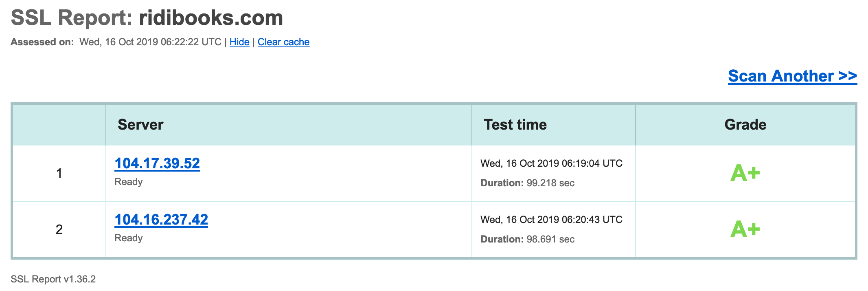Select the Test time column header

coord(515,125)
